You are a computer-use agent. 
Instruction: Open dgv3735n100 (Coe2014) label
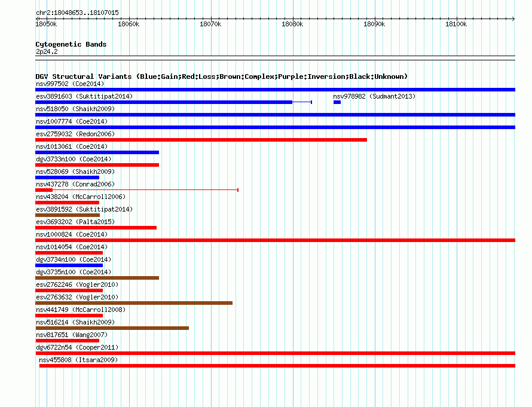[x=74, y=272]
